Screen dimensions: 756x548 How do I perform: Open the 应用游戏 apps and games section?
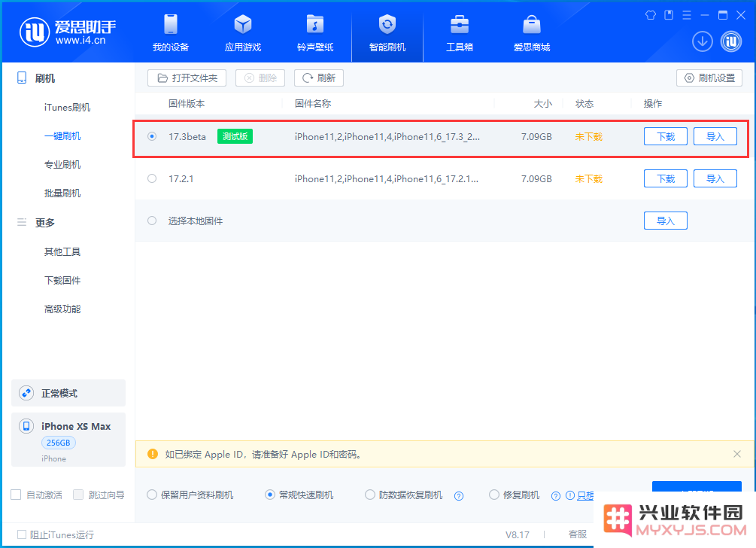243,32
